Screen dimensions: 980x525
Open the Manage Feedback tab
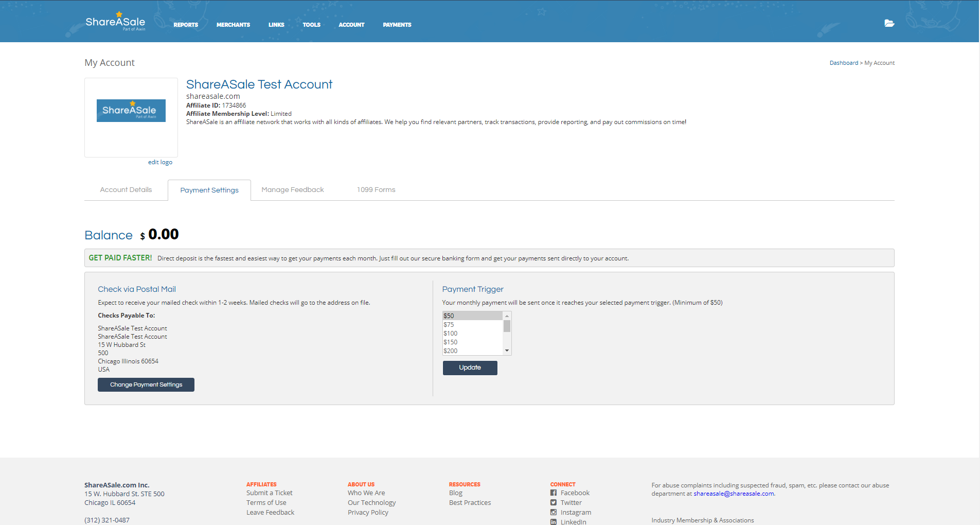coord(293,190)
